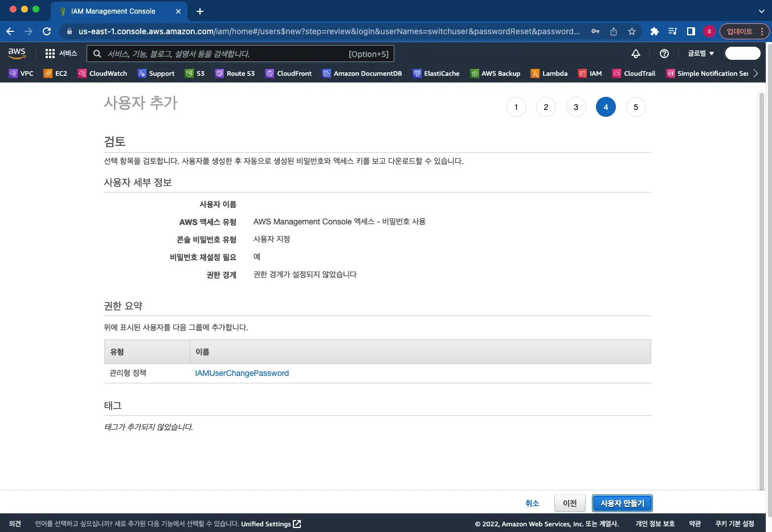Open the 개인 정보 보호 footer link
The height and width of the screenshot is (532, 772).
point(655,524)
